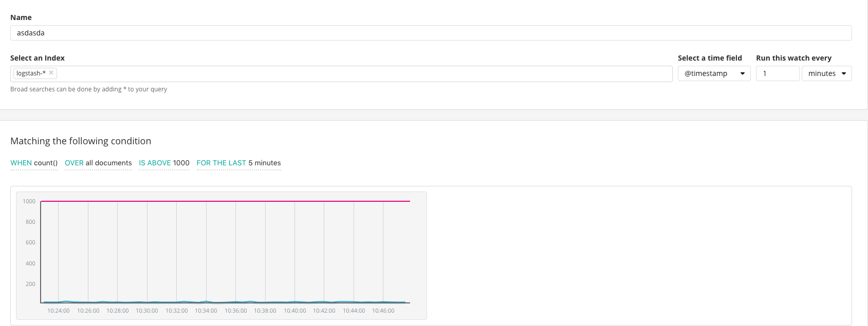Edit the WHEN count() expression

(34, 163)
